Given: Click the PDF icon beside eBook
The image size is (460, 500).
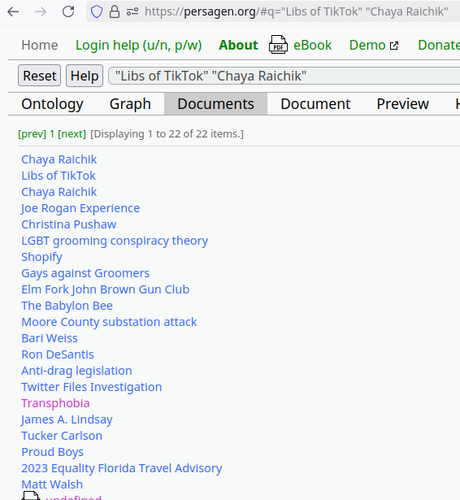Looking at the screenshot, I should 278,45.
